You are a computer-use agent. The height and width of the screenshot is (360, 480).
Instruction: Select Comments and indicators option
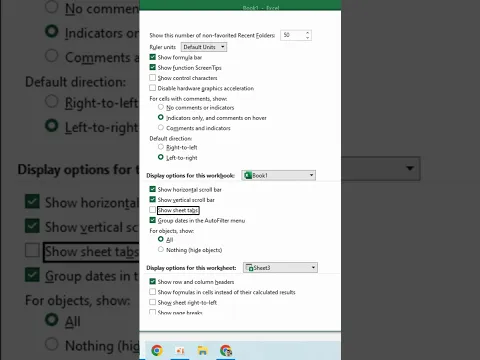tap(161, 128)
